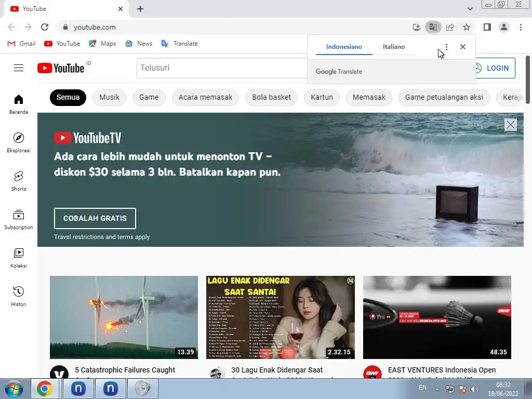The image size is (532, 399).
Task: Open 30 Lagu Enak Didengar Saat title
Action: point(277,370)
